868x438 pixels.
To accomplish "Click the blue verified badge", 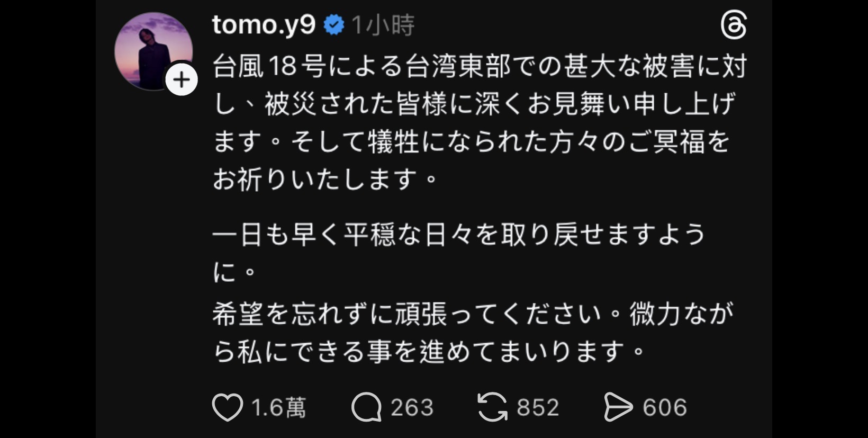I will coord(334,25).
